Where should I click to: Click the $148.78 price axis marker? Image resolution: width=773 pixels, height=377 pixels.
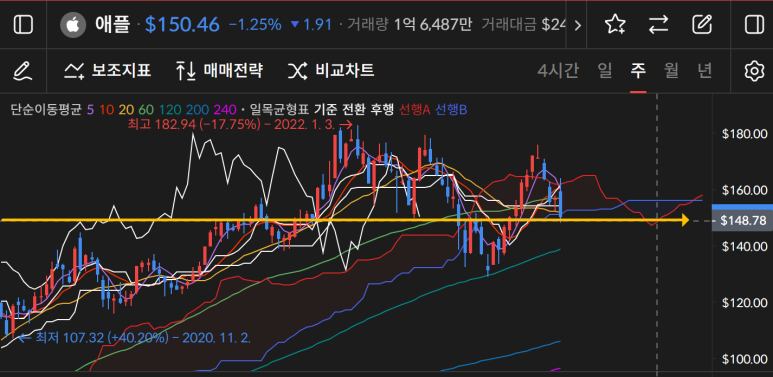pos(742,221)
